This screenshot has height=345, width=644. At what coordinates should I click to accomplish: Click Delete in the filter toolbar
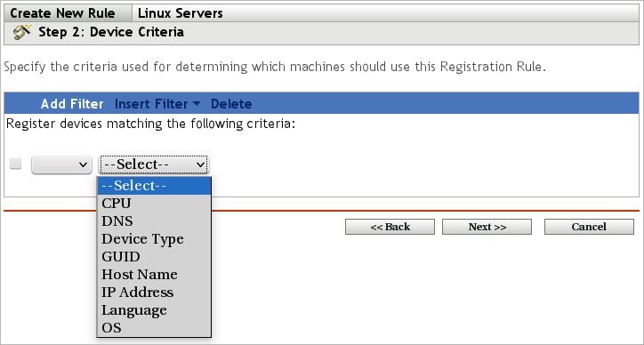(231, 104)
